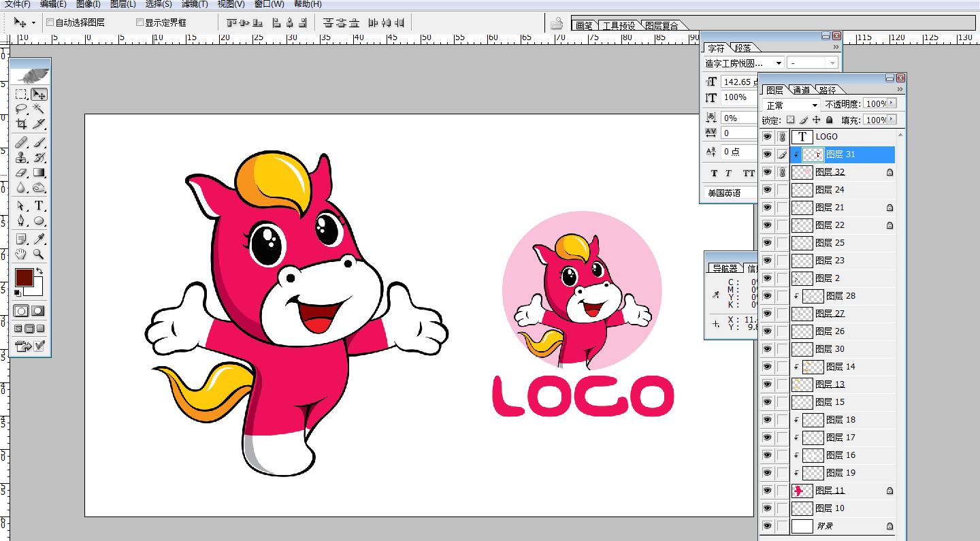980x541 pixels.
Task: Click the foreground color swatch
Action: click(24, 278)
